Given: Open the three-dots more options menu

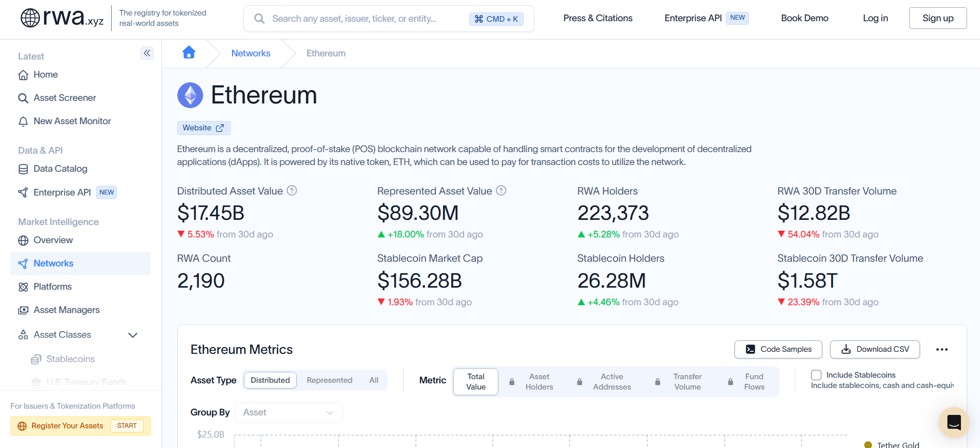Looking at the screenshot, I should tap(942, 350).
